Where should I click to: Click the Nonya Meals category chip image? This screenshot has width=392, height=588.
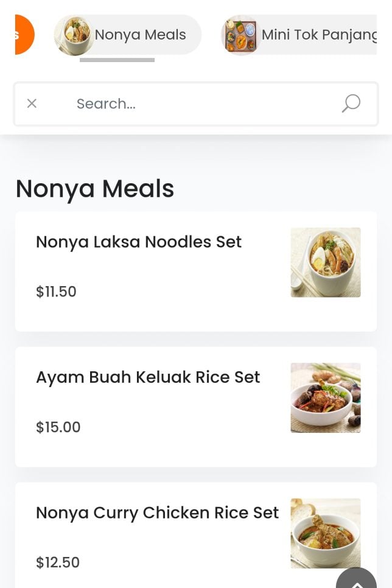pyautogui.click(x=74, y=35)
